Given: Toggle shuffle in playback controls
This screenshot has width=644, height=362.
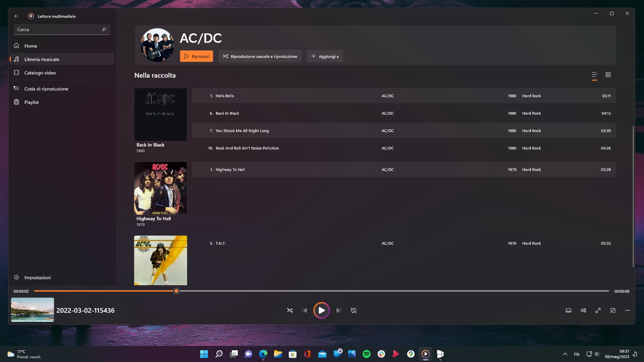Looking at the screenshot, I should click(x=290, y=310).
